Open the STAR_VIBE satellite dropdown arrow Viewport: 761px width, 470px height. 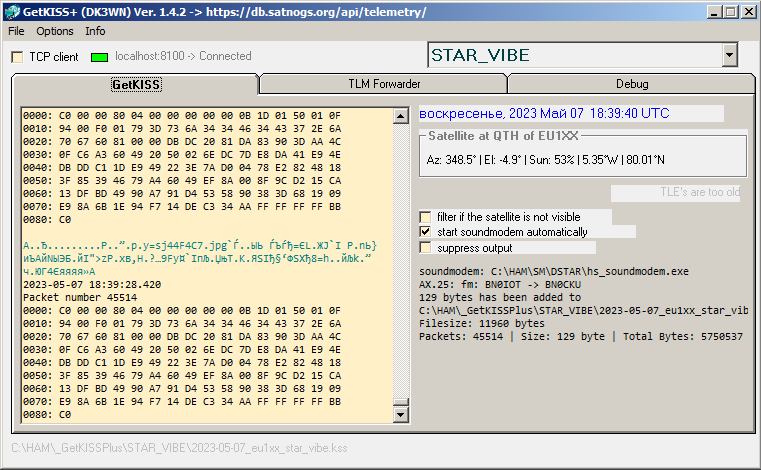(x=729, y=55)
